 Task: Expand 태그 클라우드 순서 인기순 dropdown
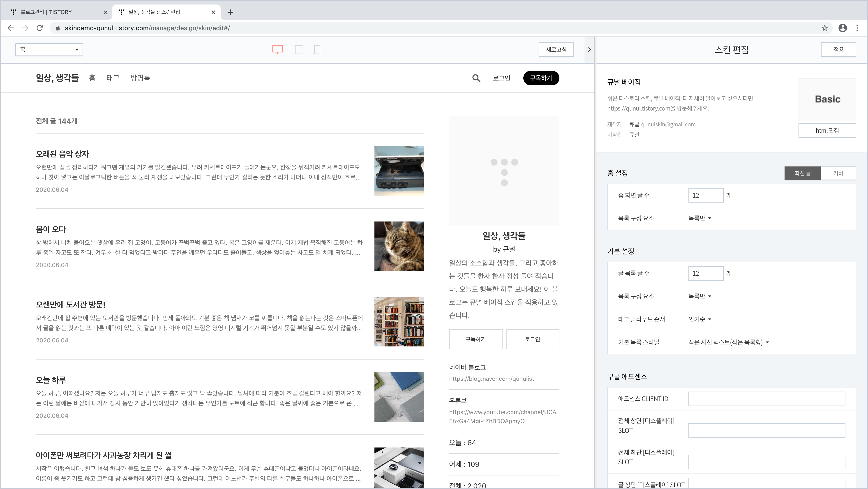699,319
